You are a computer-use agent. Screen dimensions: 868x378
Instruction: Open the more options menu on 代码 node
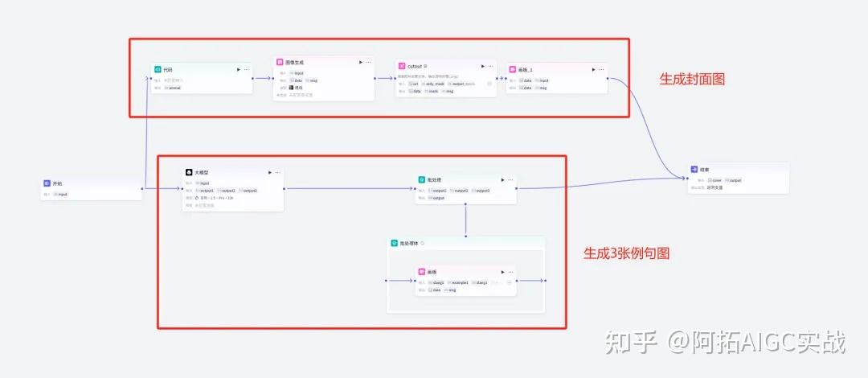[247, 70]
